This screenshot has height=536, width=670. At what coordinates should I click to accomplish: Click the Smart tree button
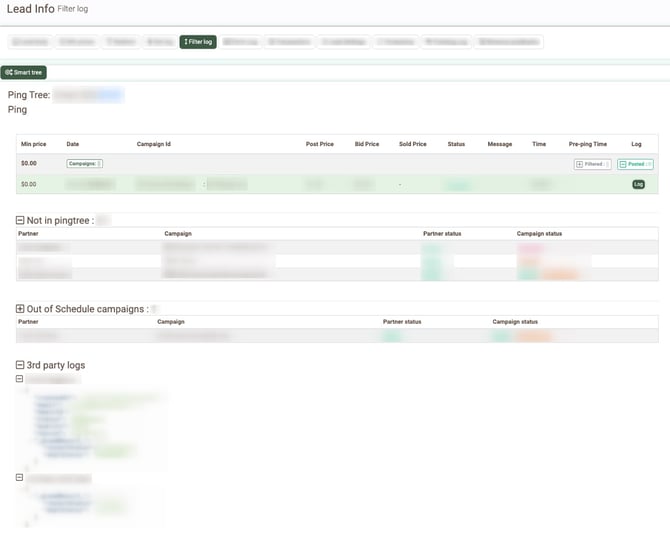click(x=24, y=73)
